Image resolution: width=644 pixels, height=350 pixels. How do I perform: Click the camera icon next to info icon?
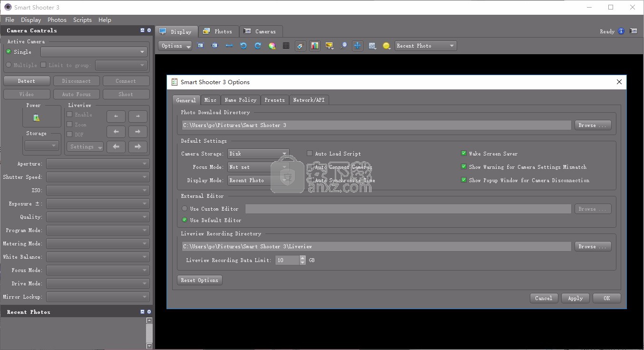(x=634, y=31)
